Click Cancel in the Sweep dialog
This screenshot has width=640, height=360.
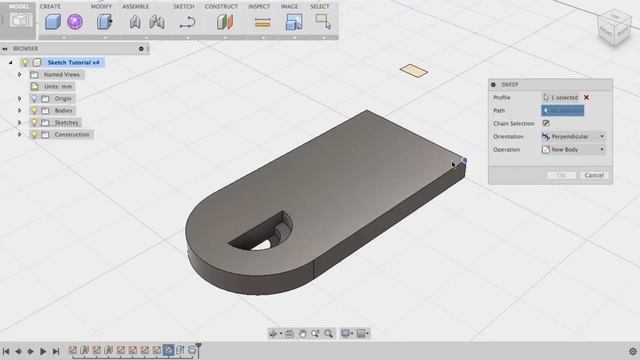click(594, 175)
